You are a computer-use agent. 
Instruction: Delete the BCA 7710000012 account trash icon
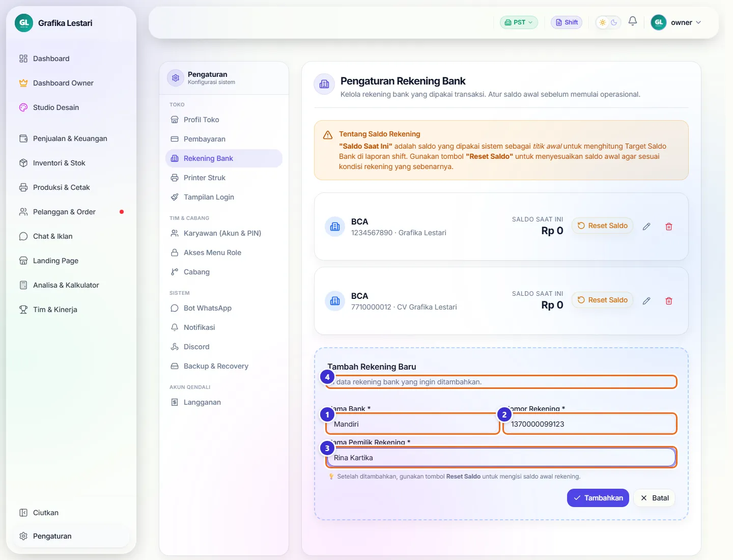click(x=669, y=301)
